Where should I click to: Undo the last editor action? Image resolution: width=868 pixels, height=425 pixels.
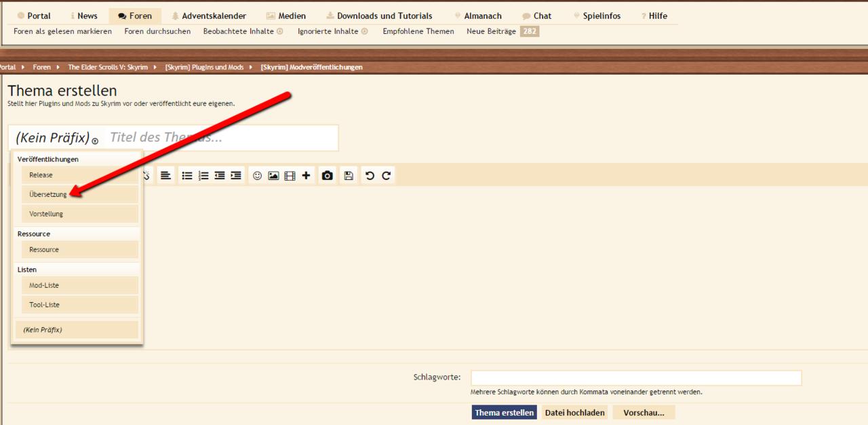point(370,175)
